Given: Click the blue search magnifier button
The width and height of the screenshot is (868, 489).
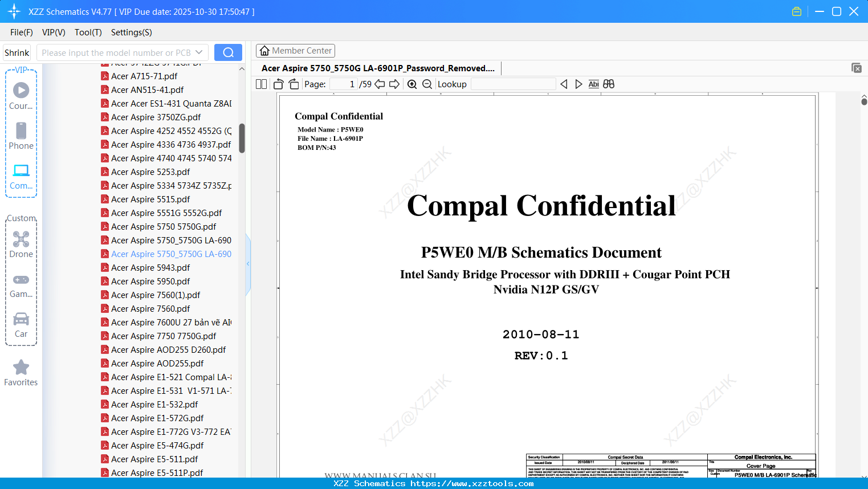Looking at the screenshot, I should (x=228, y=52).
